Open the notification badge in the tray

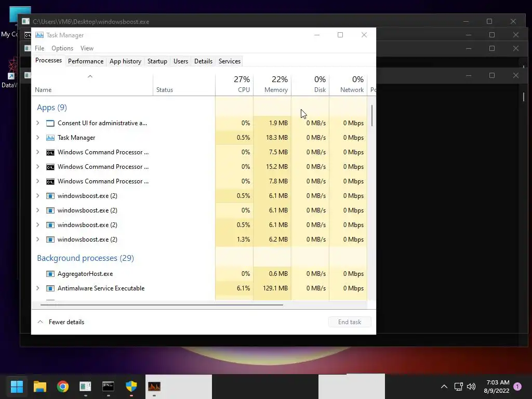click(517, 386)
